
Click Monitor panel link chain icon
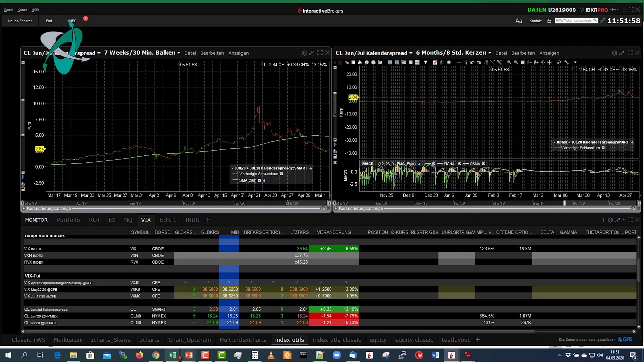(617, 220)
